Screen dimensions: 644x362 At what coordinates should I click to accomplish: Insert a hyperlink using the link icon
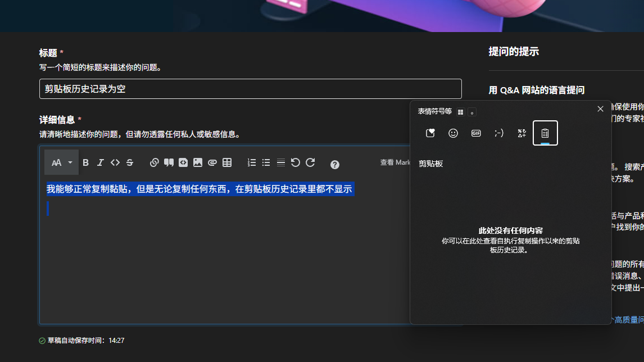coord(155,162)
